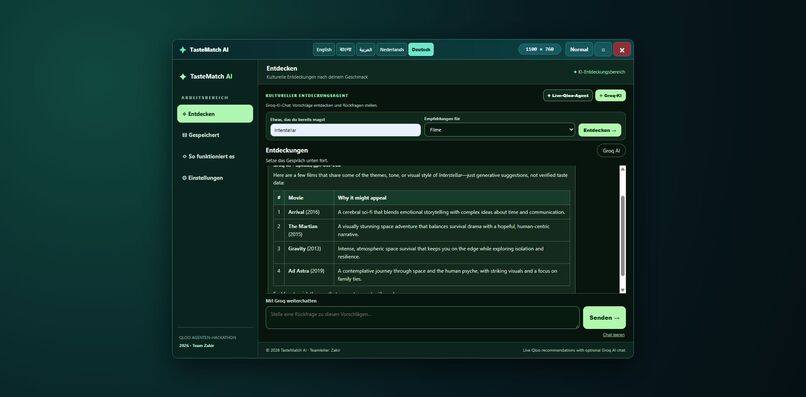Viewport: 806px width, 397px height.
Task: Click the 1100 × 760 size pill
Action: pyautogui.click(x=540, y=49)
